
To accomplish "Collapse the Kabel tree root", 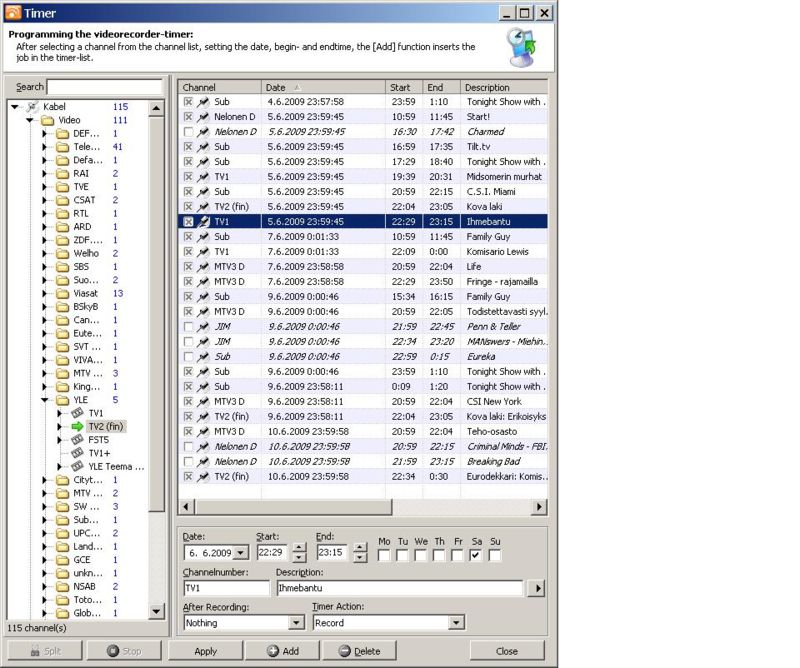I will tap(15, 107).
